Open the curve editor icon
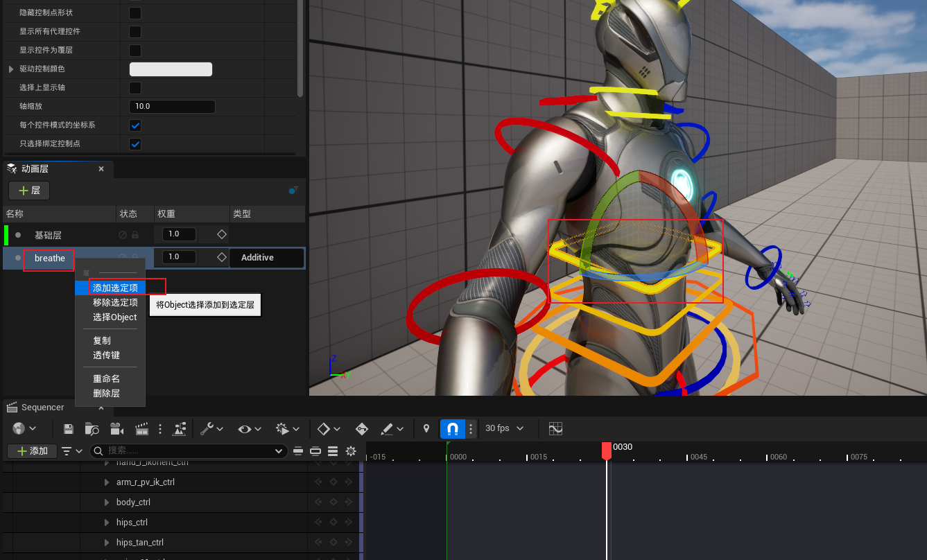Screen dimensions: 927x560 [x=555, y=429]
